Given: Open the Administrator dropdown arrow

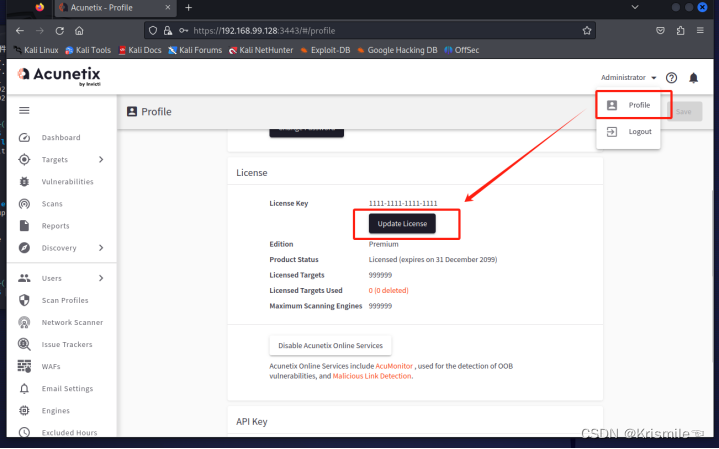Looking at the screenshot, I should click(x=654, y=78).
